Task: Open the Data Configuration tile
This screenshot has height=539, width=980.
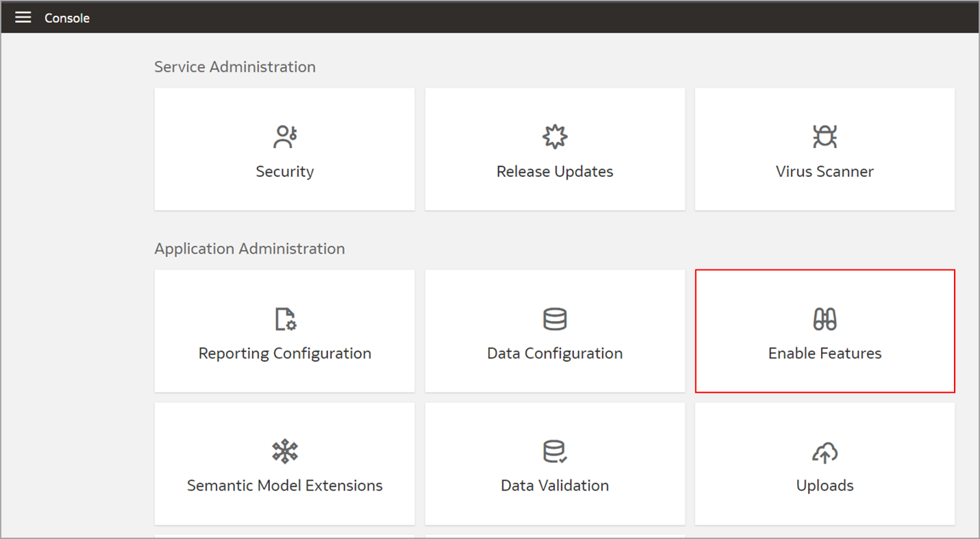Action: (554, 331)
